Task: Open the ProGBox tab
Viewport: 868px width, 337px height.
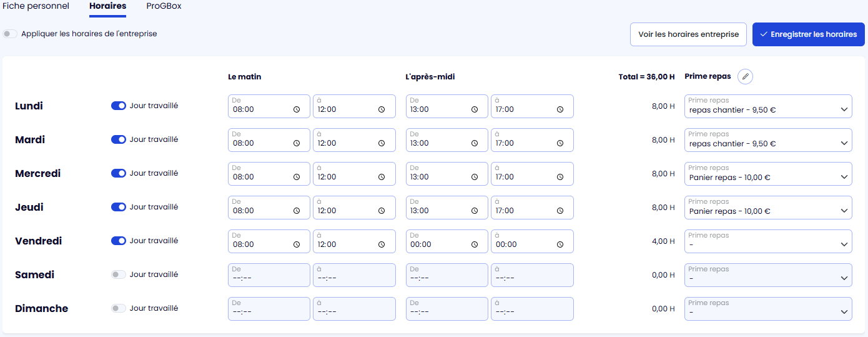Action: coord(164,6)
